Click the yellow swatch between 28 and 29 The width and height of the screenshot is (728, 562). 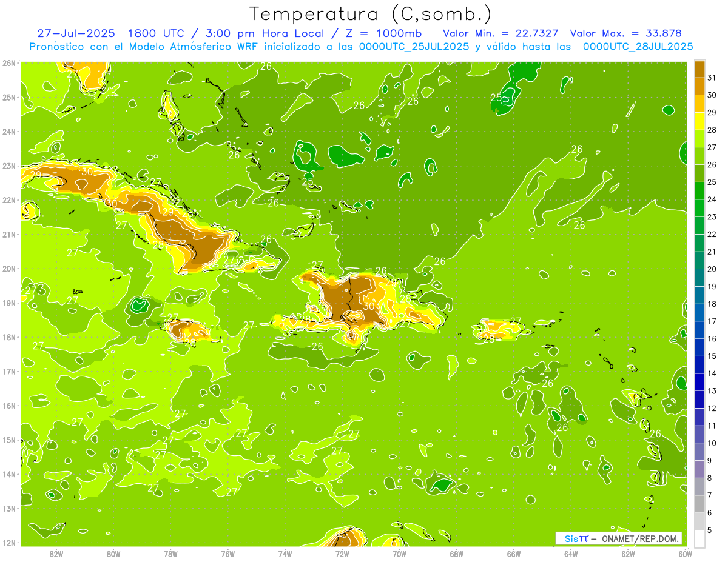(x=699, y=121)
